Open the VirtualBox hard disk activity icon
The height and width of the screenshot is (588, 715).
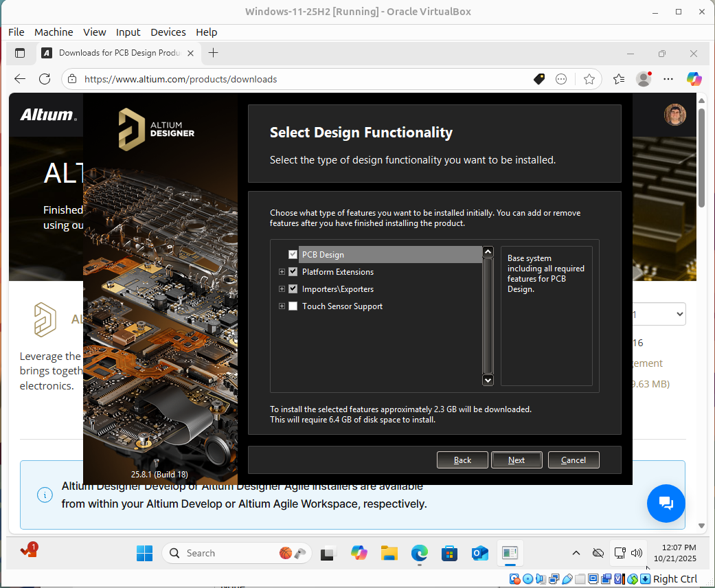(514, 578)
